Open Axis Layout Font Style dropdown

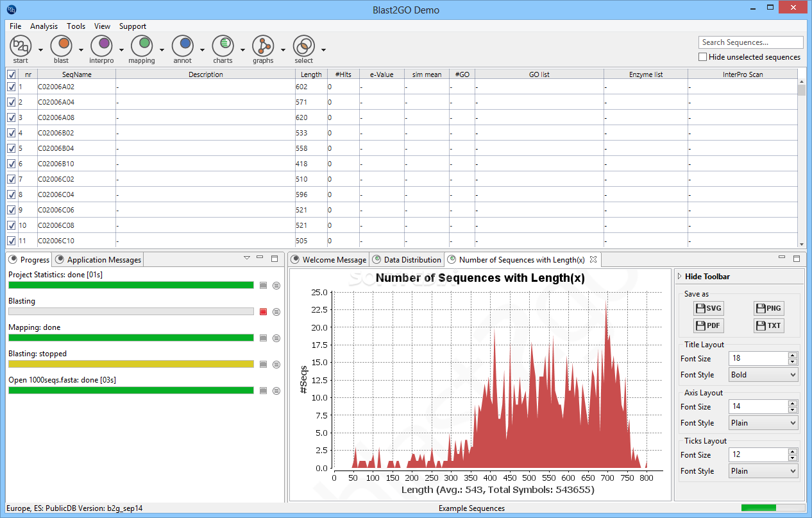tap(763, 423)
